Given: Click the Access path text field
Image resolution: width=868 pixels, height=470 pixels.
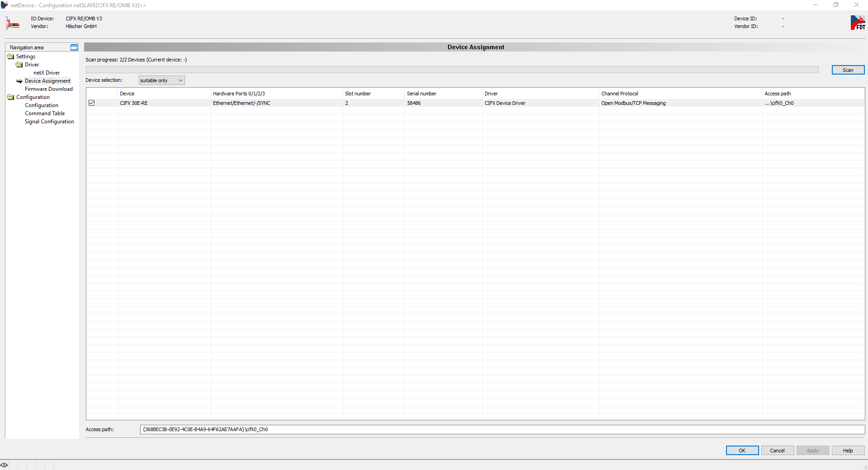Looking at the screenshot, I should (502, 429).
